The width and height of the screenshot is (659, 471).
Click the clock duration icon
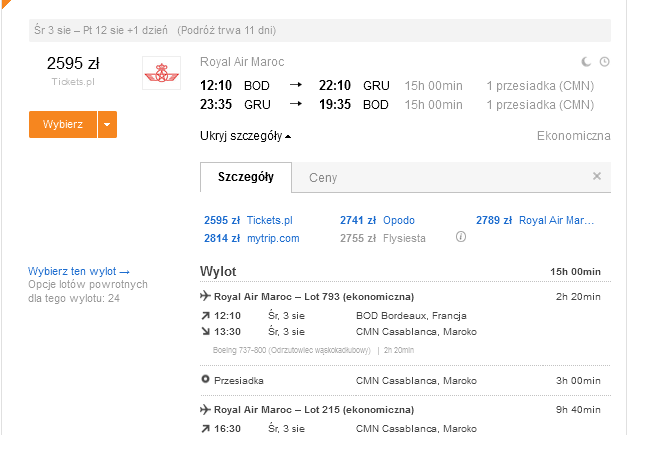click(x=604, y=62)
